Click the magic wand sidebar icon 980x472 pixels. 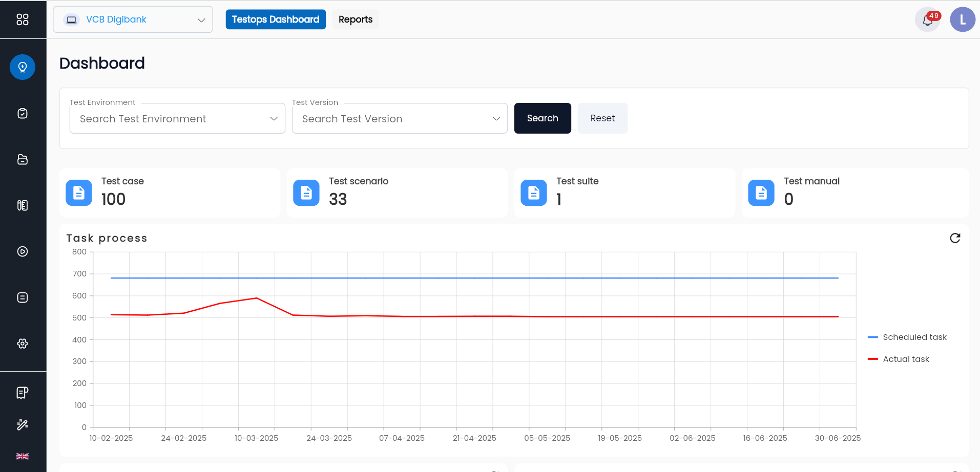tap(23, 424)
